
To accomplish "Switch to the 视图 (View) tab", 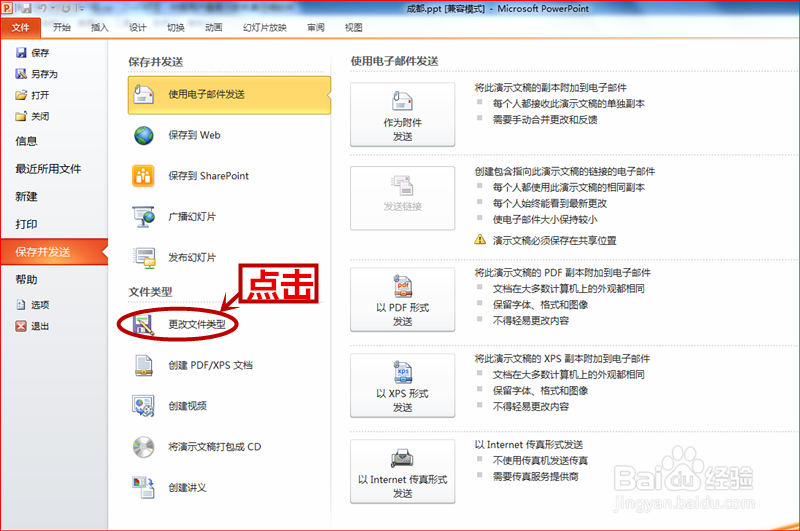I will [x=354, y=28].
